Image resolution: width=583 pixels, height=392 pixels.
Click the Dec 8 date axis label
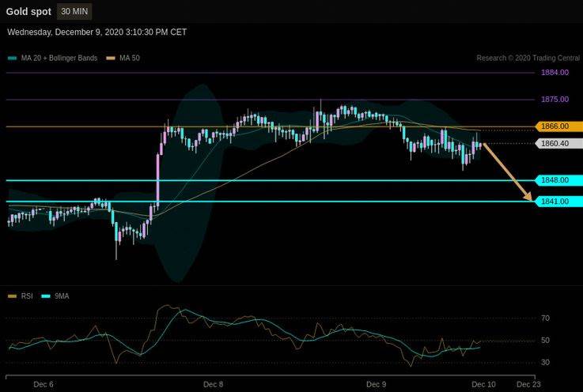[213, 384]
